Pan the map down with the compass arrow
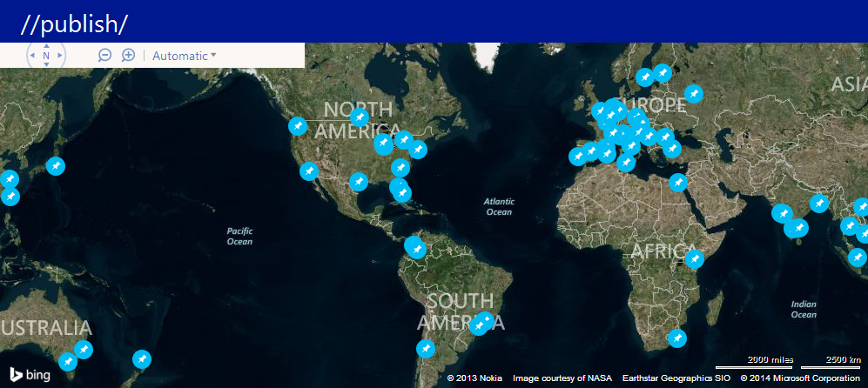868x388 pixels. (46, 66)
